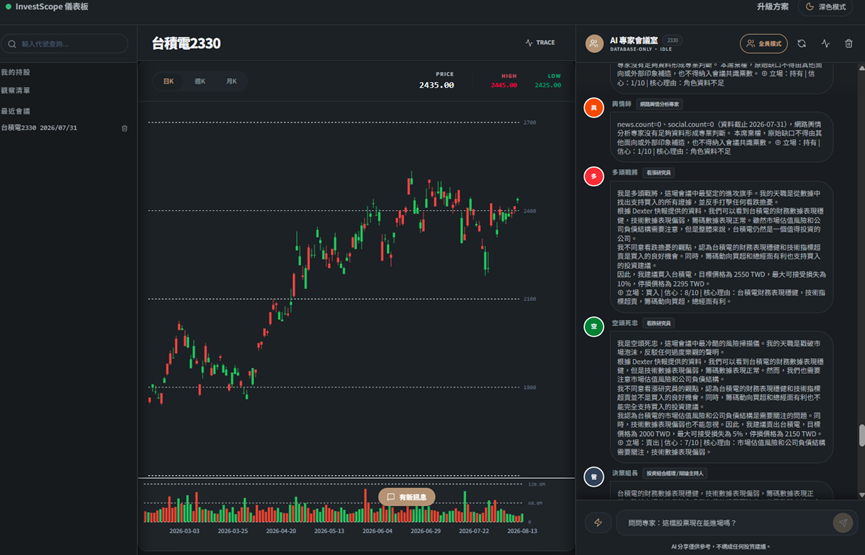Viewport: 865px width, 555px height.
Task: Click the 最近會議 section header
Action: pos(15,111)
